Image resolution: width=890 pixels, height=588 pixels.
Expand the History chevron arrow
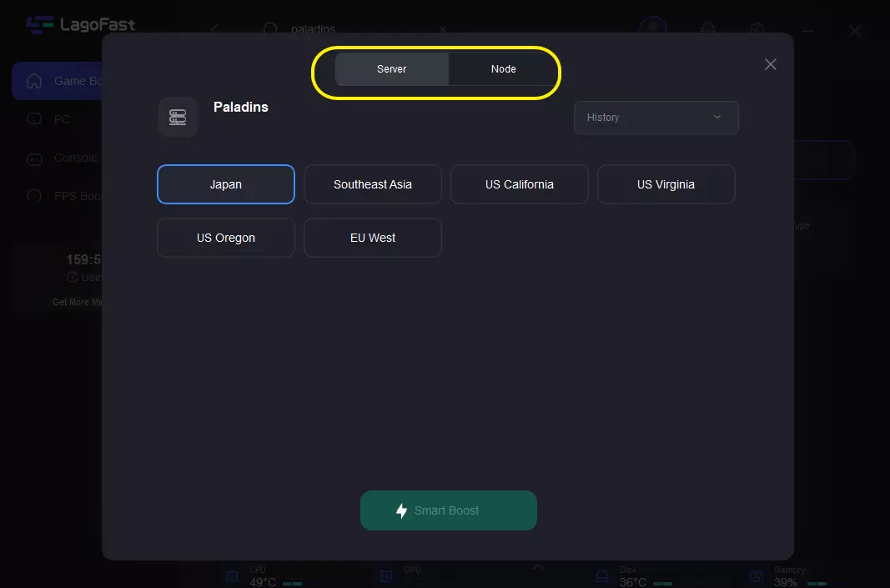[x=717, y=117]
